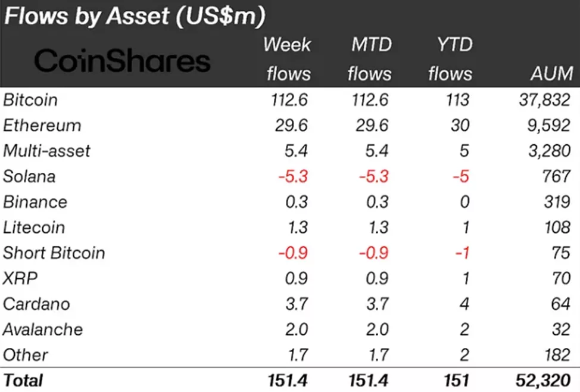580x392 pixels.
Task: Click the 'Flows by Asset (US$m)' title
Action: [134, 16]
